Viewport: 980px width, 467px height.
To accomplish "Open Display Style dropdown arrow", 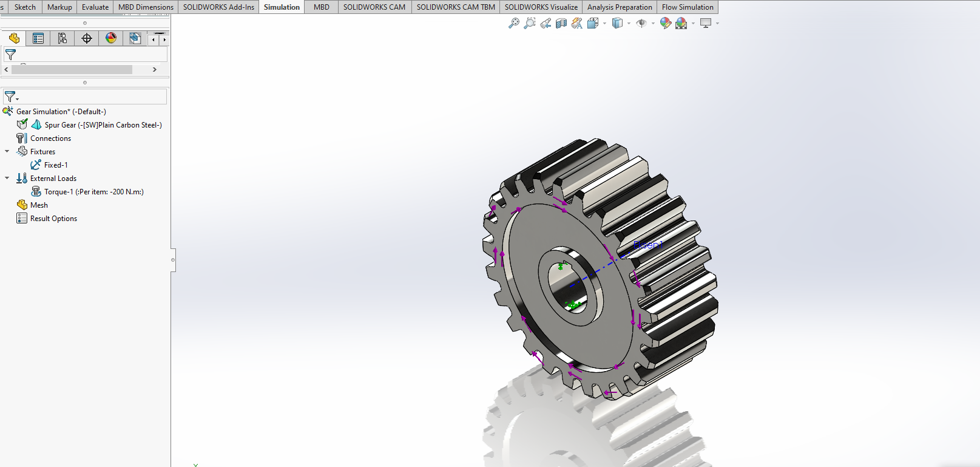I will coord(629,23).
